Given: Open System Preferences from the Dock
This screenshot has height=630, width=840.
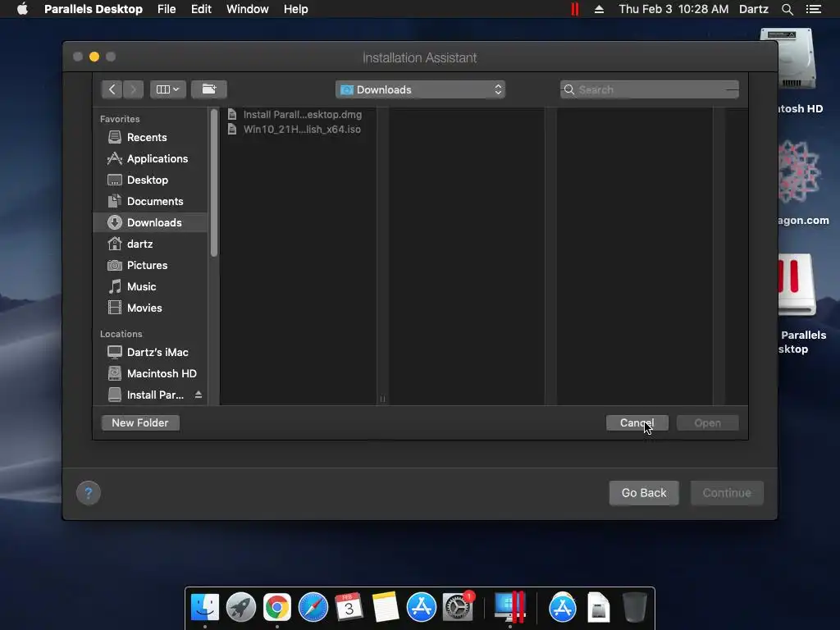Looking at the screenshot, I should pos(458,607).
